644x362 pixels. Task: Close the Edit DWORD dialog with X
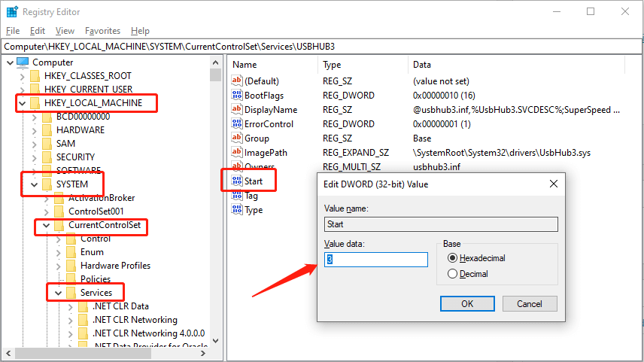tap(554, 184)
